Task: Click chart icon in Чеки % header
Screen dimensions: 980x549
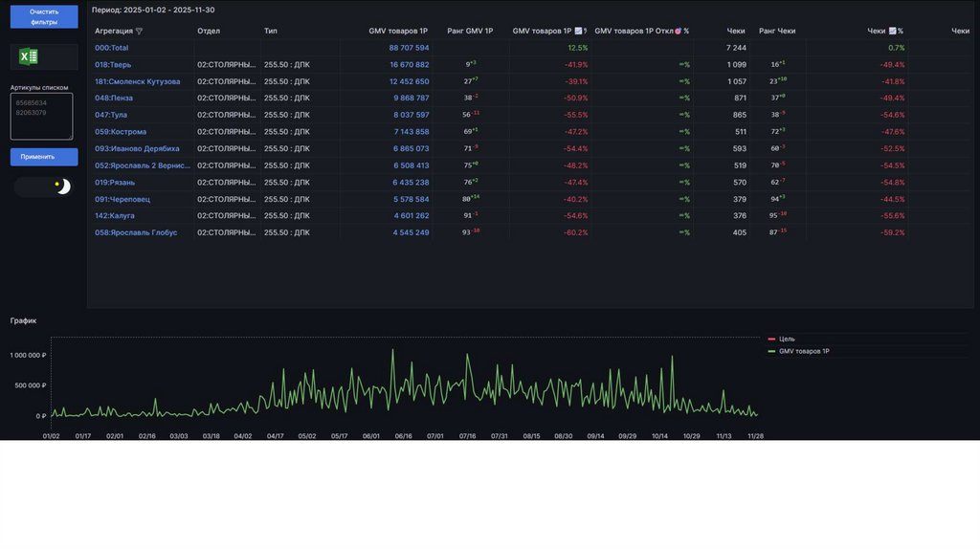Action: click(x=892, y=32)
